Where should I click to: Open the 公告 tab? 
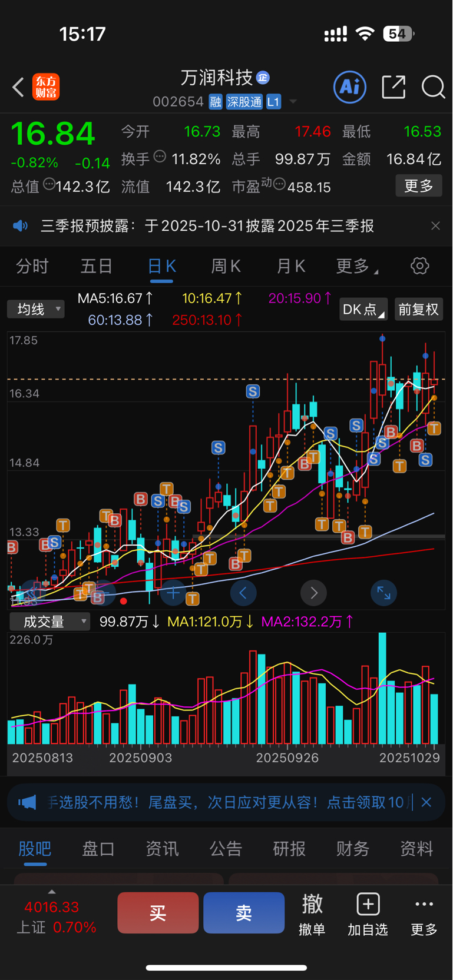226,848
